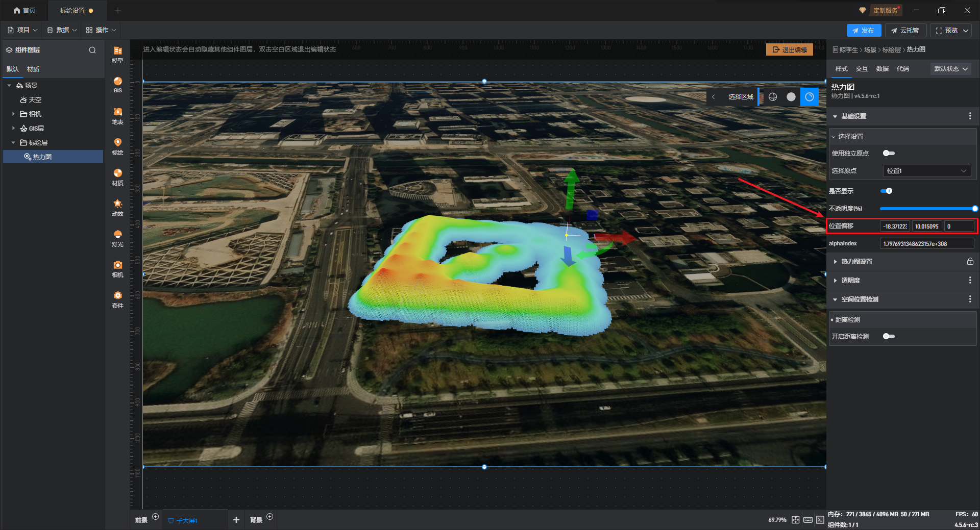Select the 地表 (terrain) sidebar icon
This screenshot has width=980, height=530.
coord(117,115)
